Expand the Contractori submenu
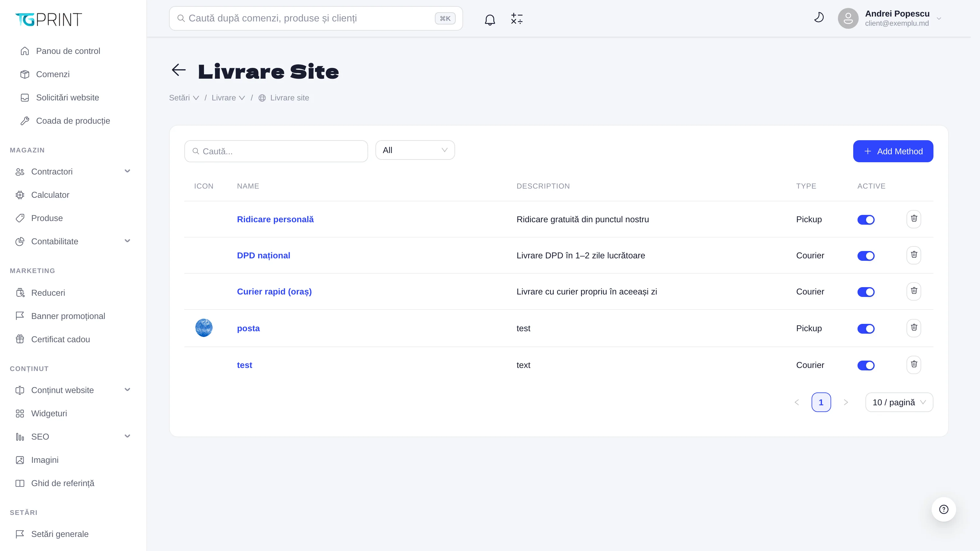The width and height of the screenshot is (980, 551). point(127,171)
